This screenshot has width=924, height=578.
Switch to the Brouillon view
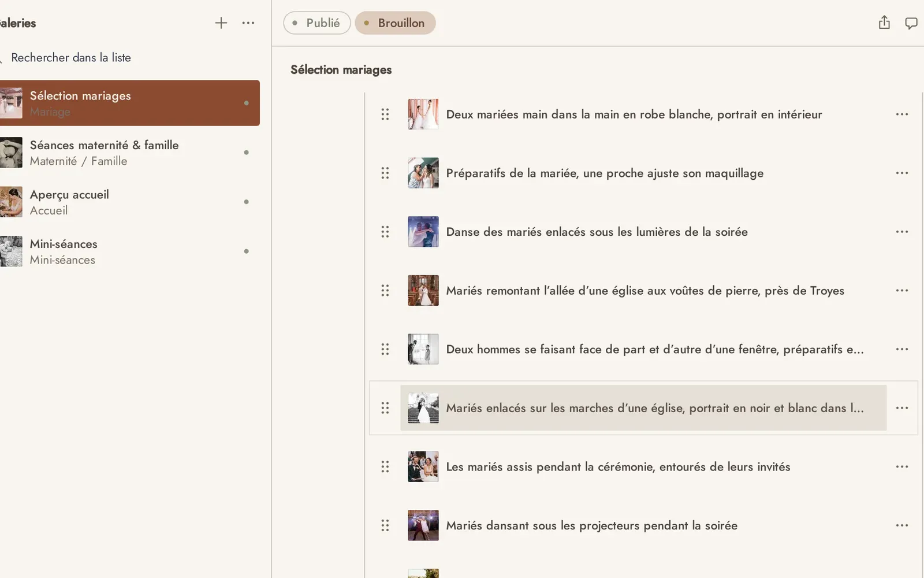[395, 23]
